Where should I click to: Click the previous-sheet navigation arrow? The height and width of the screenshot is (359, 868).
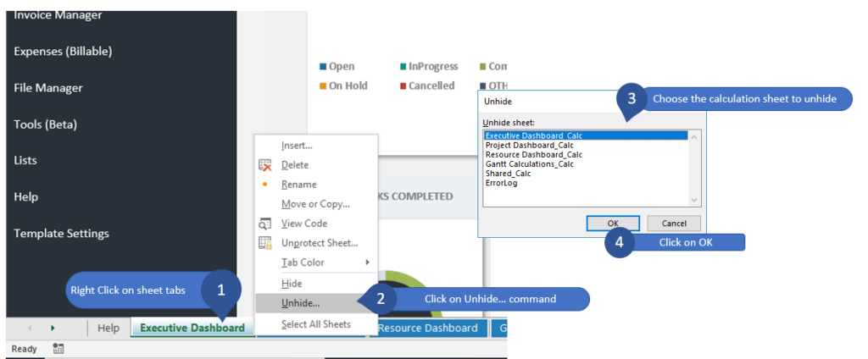tap(30, 328)
